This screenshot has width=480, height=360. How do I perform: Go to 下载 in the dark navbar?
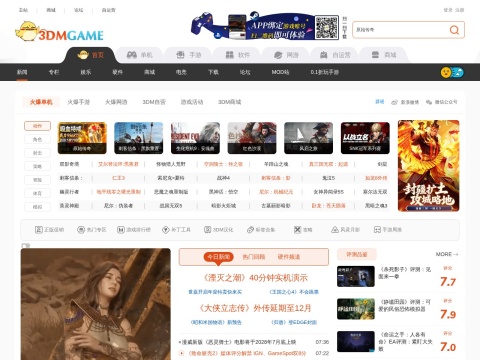pos(213,72)
